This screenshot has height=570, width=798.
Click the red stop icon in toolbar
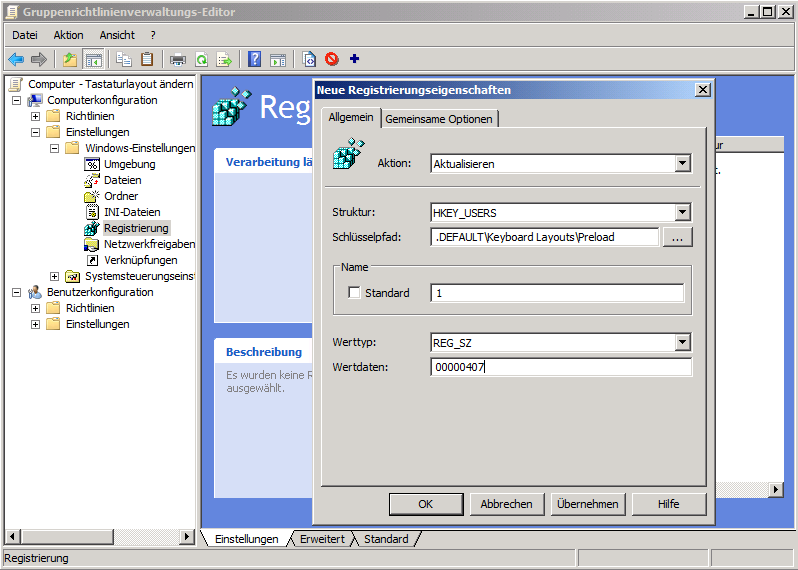[x=331, y=59]
